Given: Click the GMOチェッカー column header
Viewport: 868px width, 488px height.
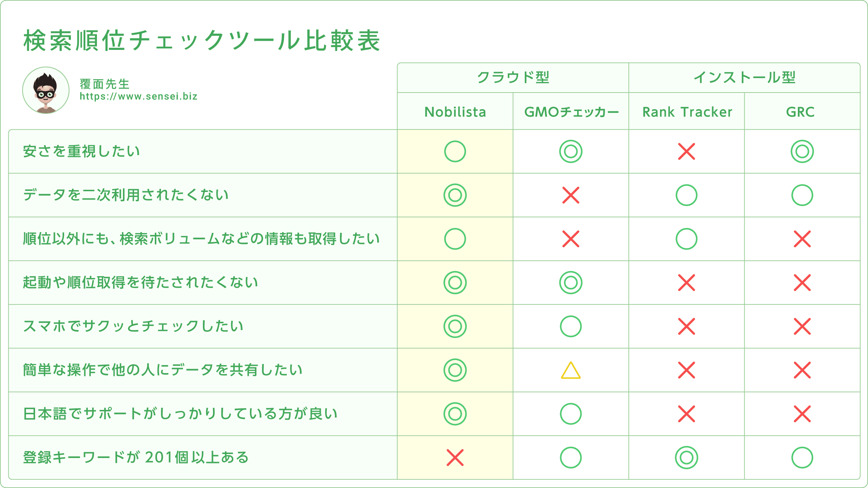Looking at the screenshot, I should coord(571,112).
